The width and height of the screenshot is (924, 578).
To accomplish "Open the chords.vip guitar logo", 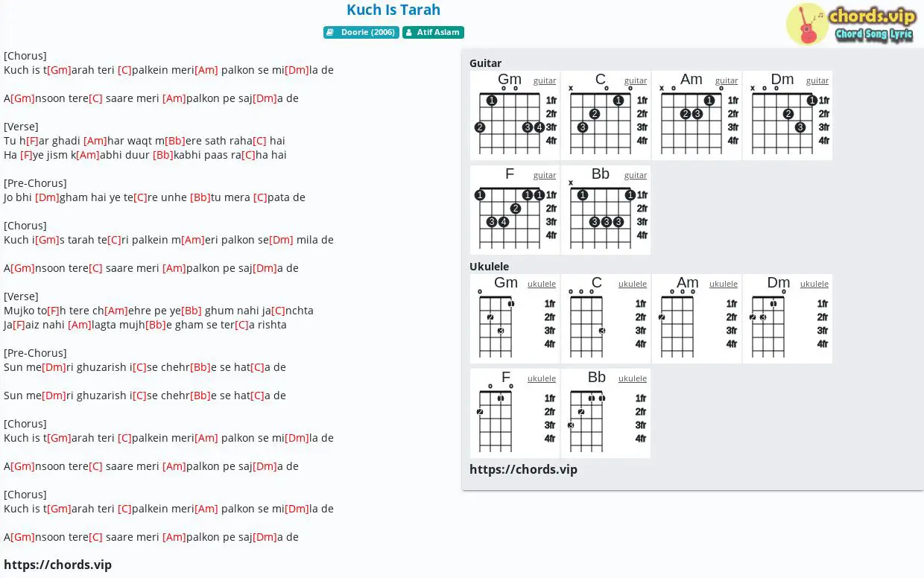I will 851,24.
